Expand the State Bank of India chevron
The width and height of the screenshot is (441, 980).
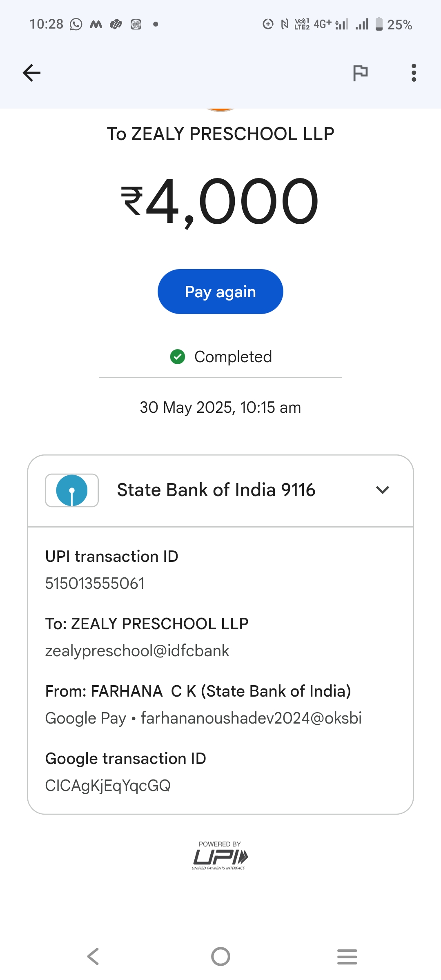pos(382,490)
